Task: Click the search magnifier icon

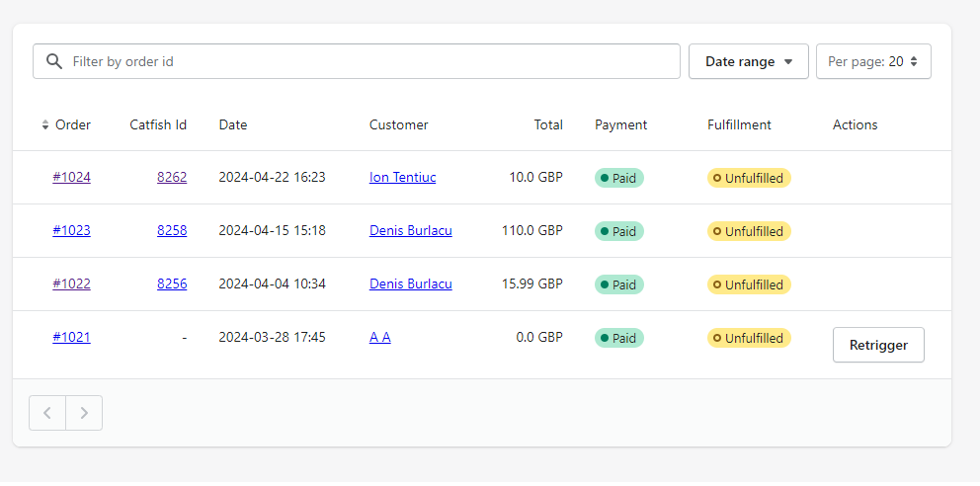Action: pyautogui.click(x=54, y=61)
